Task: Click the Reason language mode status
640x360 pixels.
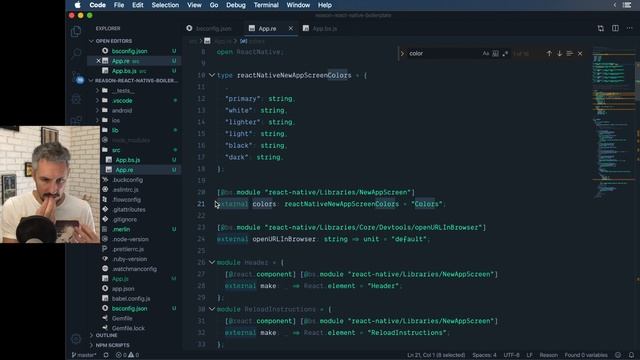Action: pyautogui.click(x=549, y=355)
